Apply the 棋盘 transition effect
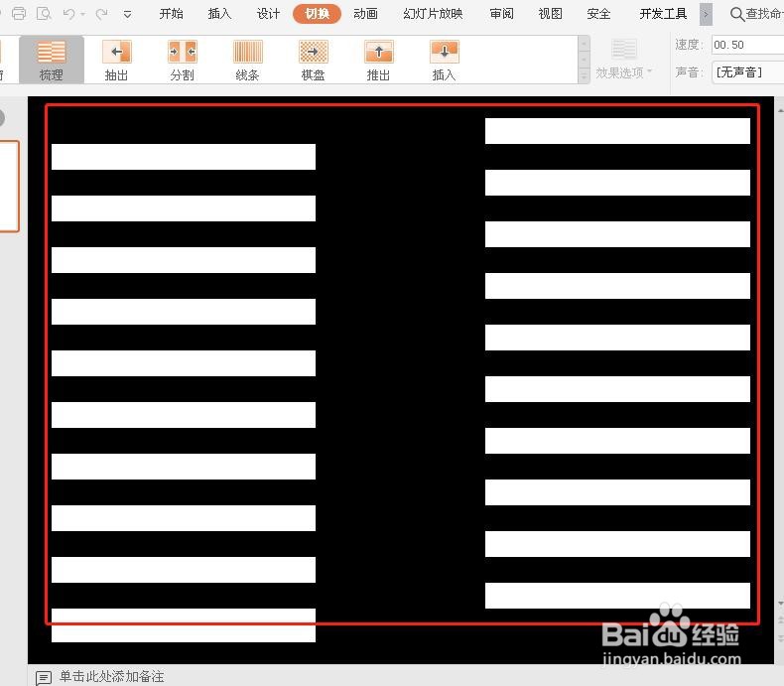 tap(313, 60)
